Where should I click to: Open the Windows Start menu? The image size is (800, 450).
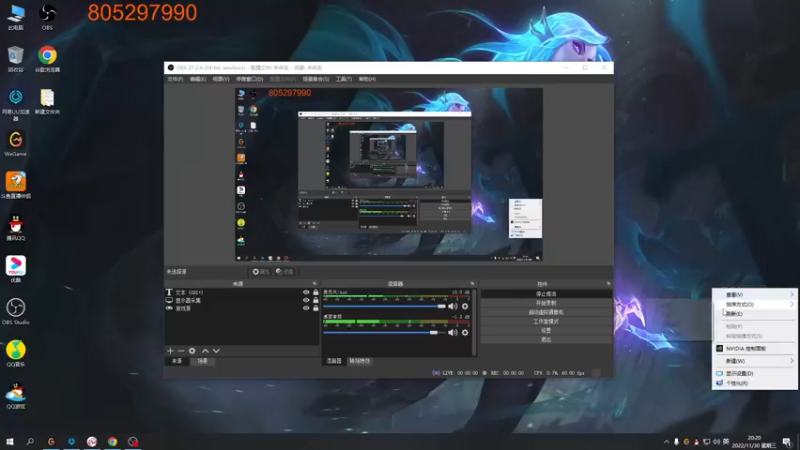(10, 441)
